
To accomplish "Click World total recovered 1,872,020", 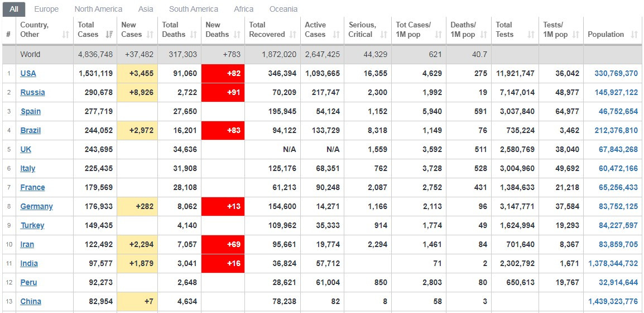I will 279,54.
